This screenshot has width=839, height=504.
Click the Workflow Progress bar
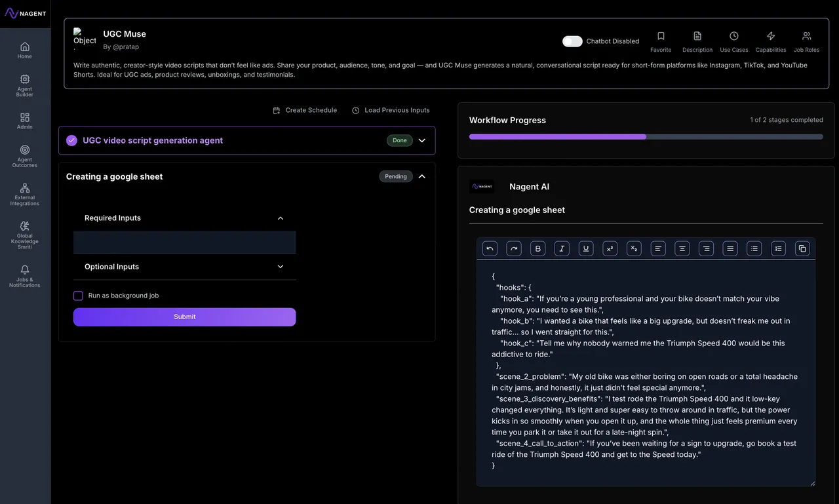646,137
